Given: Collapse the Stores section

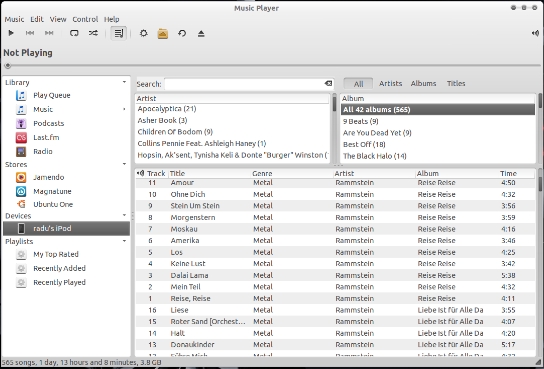Looking at the screenshot, I should (x=125, y=164).
